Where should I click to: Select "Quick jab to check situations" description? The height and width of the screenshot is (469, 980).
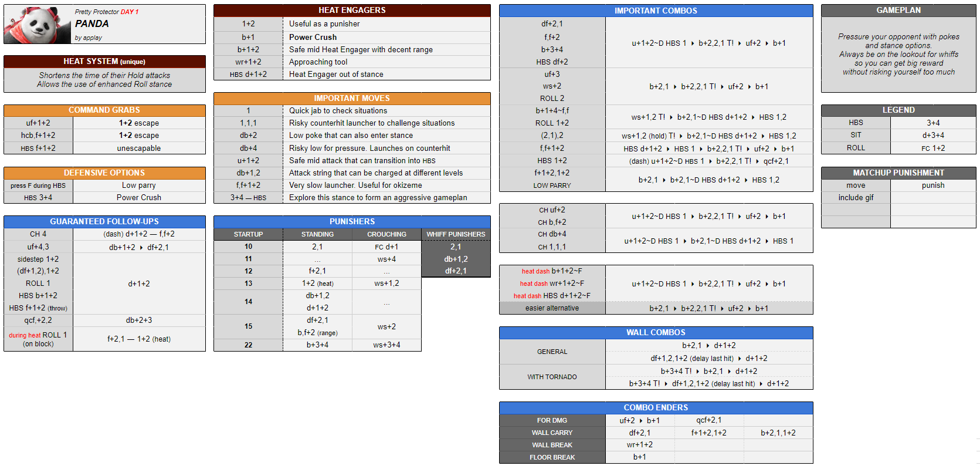click(x=338, y=110)
